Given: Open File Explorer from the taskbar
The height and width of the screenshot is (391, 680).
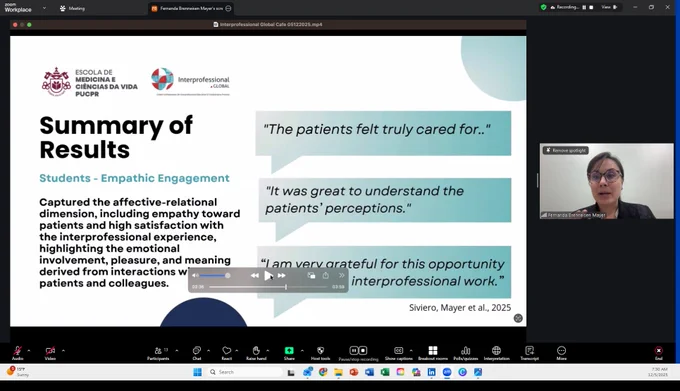Looking at the screenshot, I should coord(338,372).
